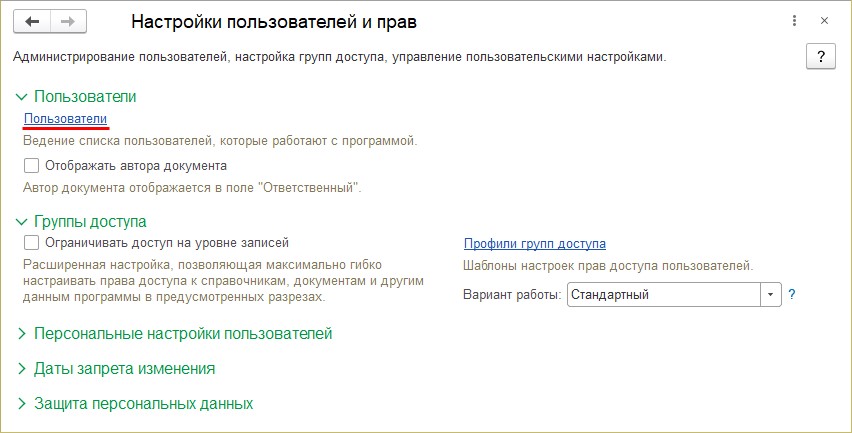Go back with the left arrow button
This screenshot has height=433, width=852.
click(x=32, y=22)
